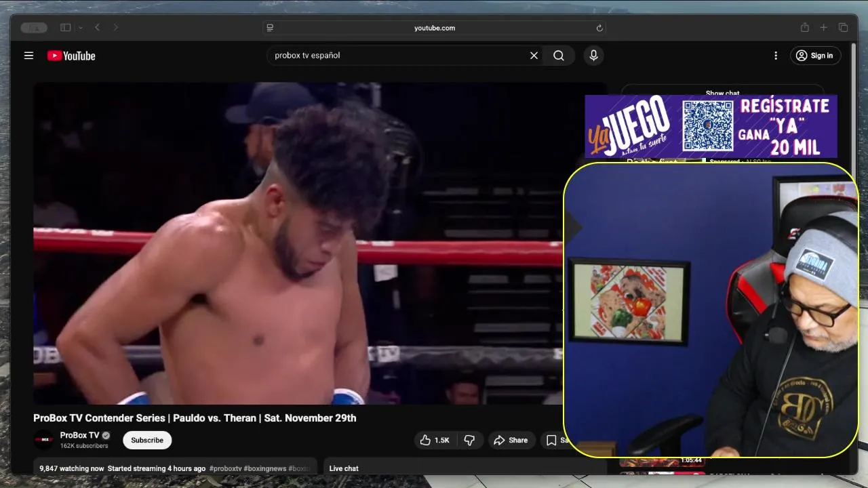Open ProBox TV channel name link
The height and width of the screenshot is (488, 868).
point(79,435)
